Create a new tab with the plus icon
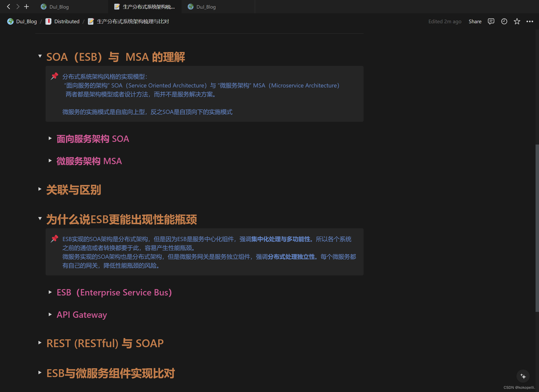 click(x=26, y=7)
